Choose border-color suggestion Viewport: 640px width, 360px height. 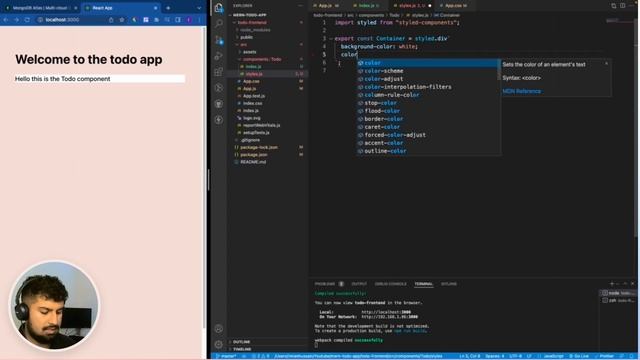(x=427, y=119)
